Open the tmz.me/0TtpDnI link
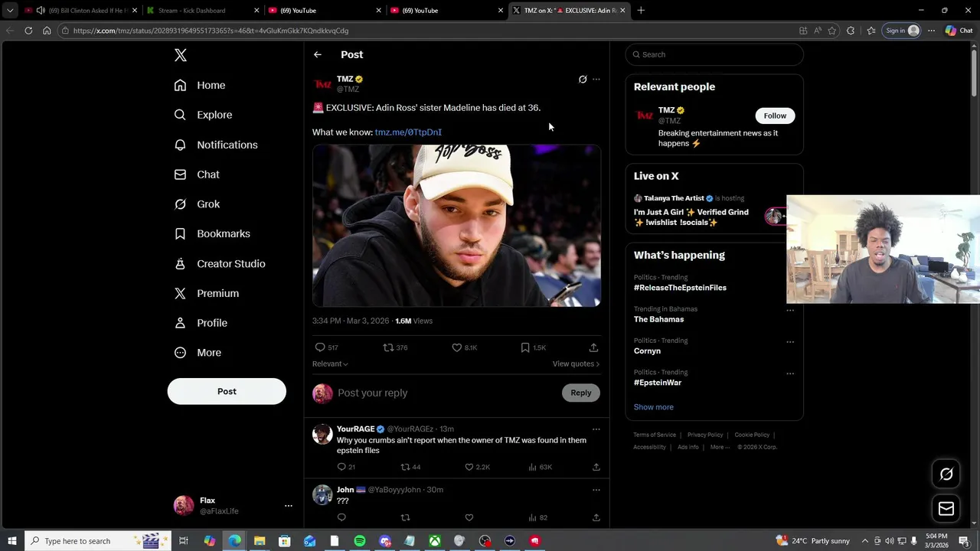 pos(408,132)
